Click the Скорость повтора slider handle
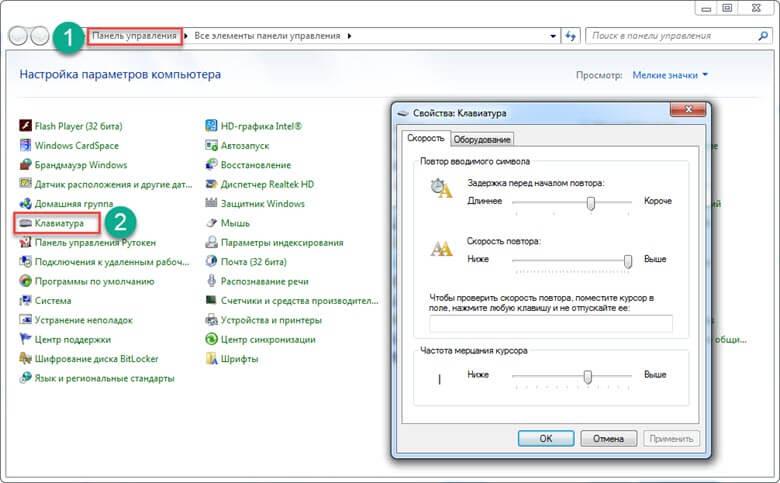This screenshot has height=483, width=780. pyautogui.click(x=628, y=261)
